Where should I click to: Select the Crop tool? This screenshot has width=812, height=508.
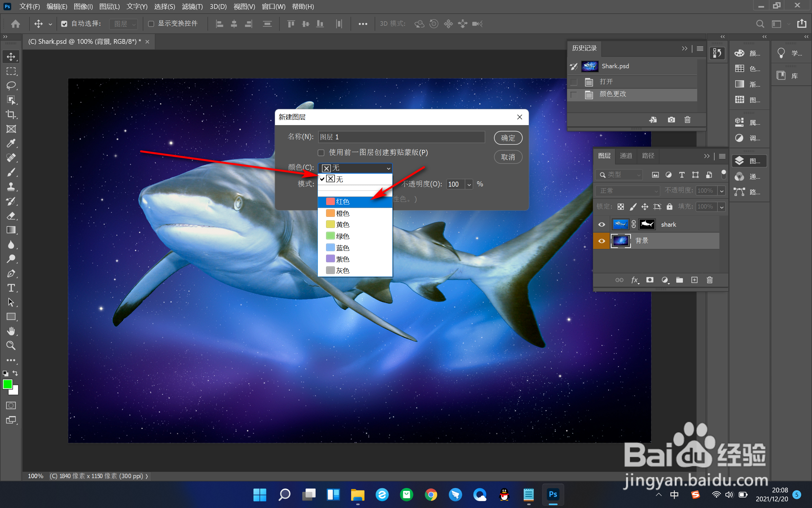point(11,114)
